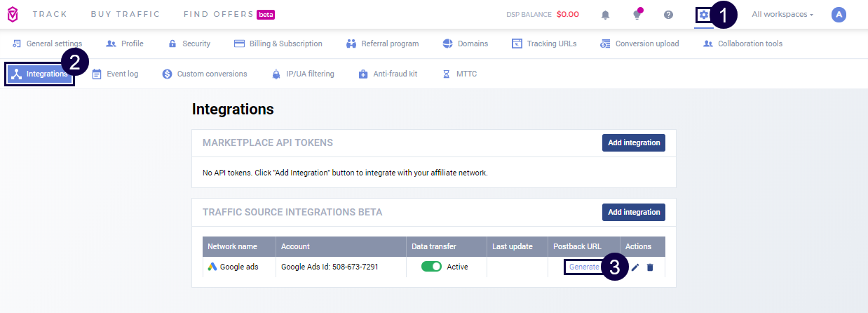Click the Voluum logo icon

(13, 14)
